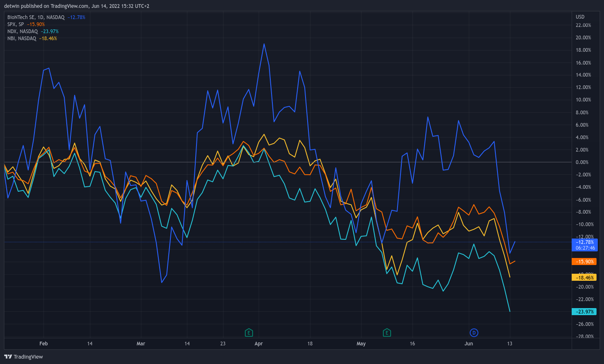Click the 18 date label on the time axis

coord(310,344)
